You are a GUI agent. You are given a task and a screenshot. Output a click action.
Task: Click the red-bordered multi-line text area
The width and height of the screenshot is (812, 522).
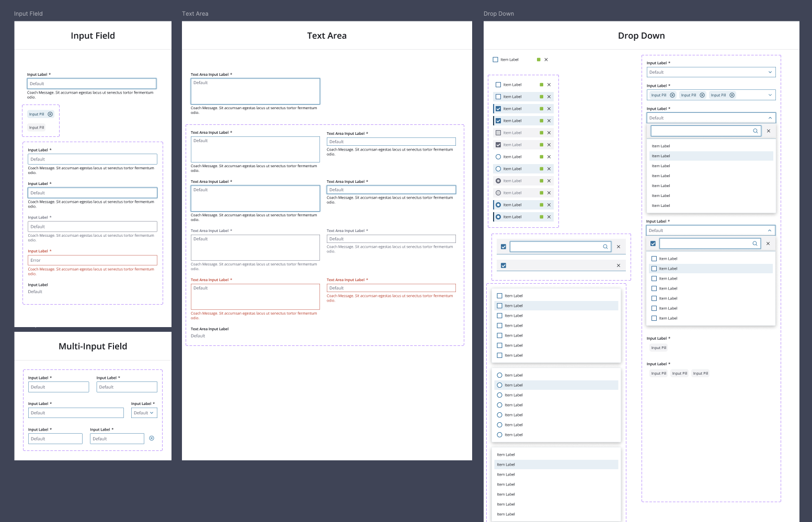[255, 297]
